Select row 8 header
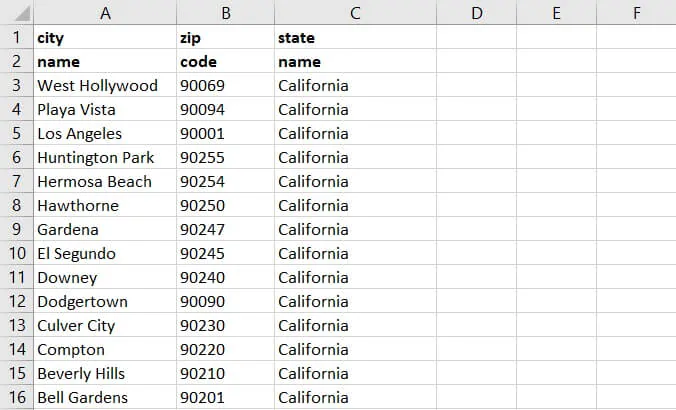 (16, 206)
